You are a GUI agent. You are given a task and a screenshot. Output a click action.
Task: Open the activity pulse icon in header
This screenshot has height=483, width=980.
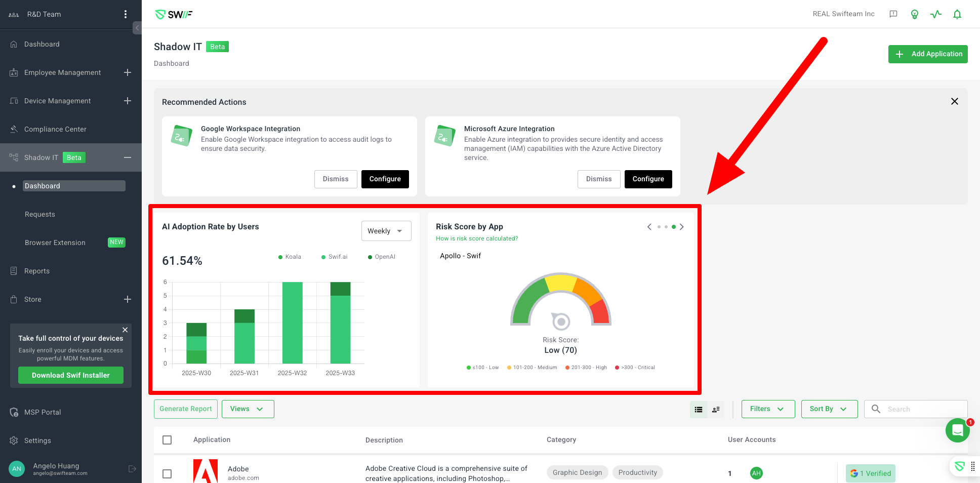935,14
